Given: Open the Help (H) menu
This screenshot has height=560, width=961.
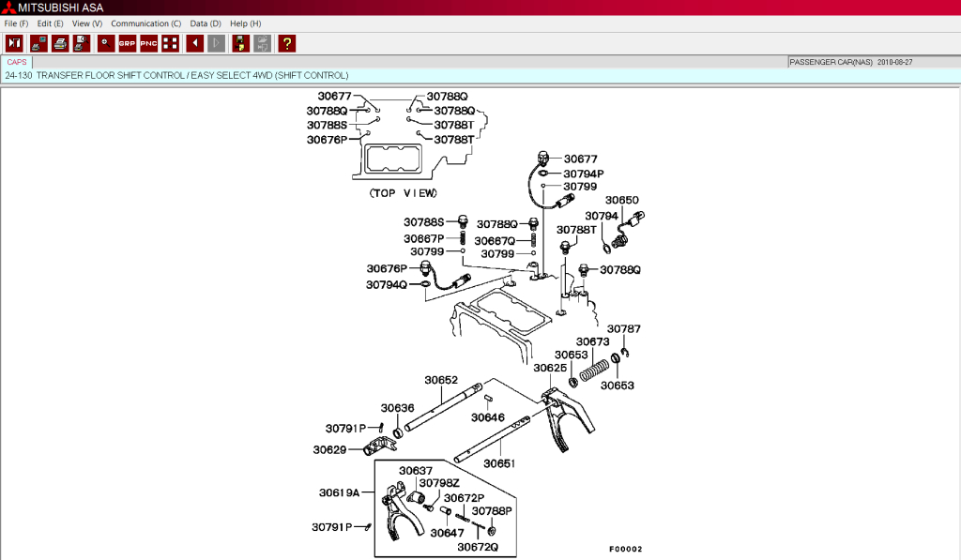Looking at the screenshot, I should 245,23.
